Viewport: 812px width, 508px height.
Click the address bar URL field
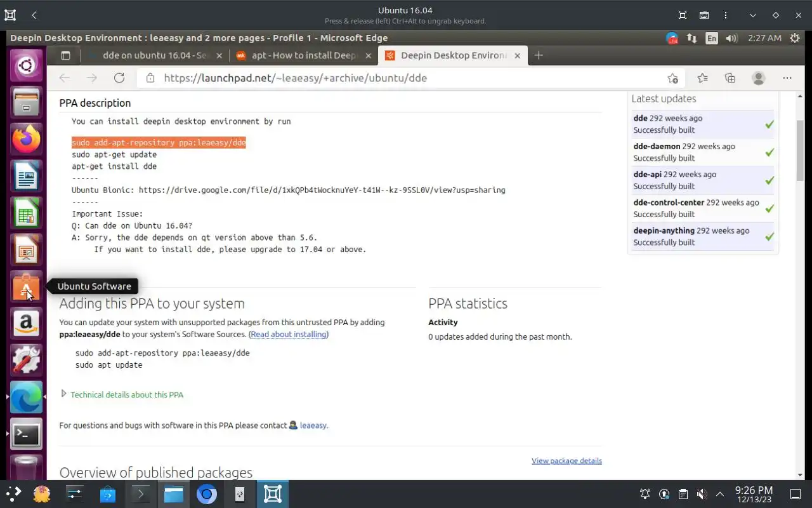(412, 78)
